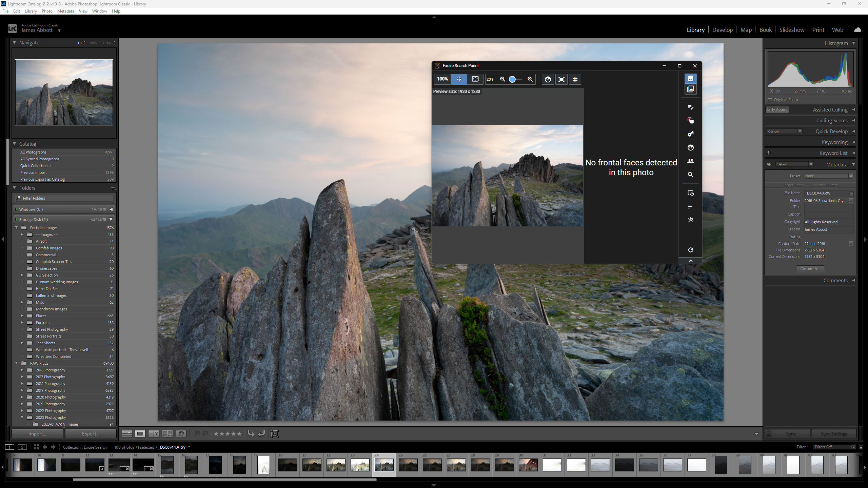This screenshot has width=868, height=488.
Task: Open keyword key icon in Excire sidebar
Action: (690, 134)
